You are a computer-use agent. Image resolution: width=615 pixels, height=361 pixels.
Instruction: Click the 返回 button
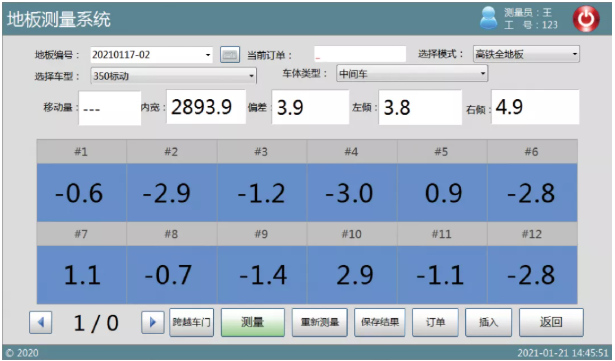coord(551,323)
